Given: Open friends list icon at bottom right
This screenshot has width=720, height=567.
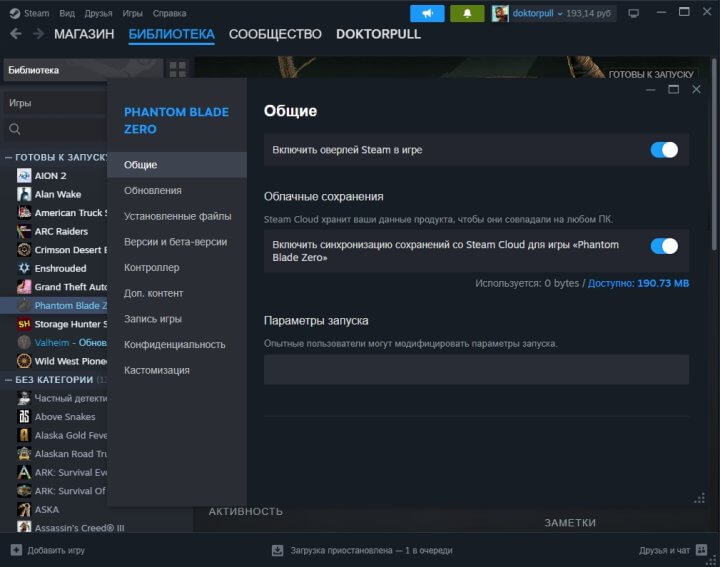Looking at the screenshot, I should click(x=701, y=550).
